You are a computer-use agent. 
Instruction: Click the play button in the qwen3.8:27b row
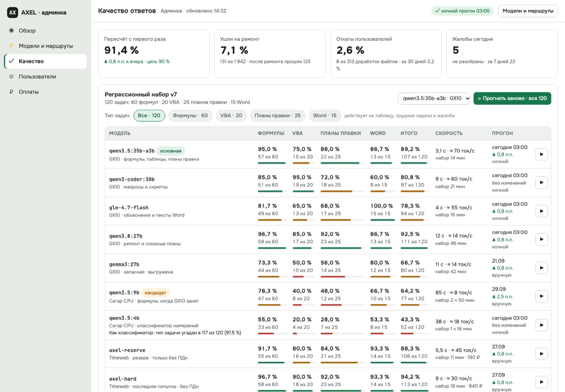pos(541,239)
